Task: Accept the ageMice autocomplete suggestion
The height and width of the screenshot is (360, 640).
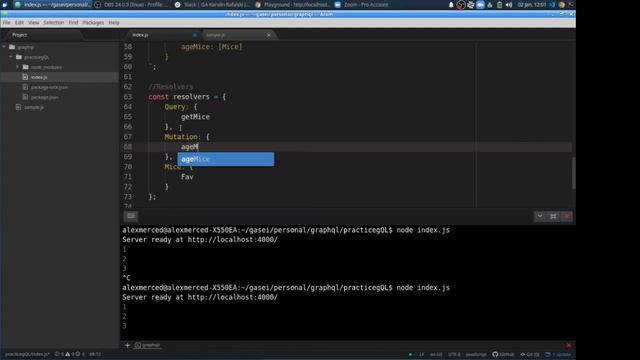Action: tap(226, 159)
